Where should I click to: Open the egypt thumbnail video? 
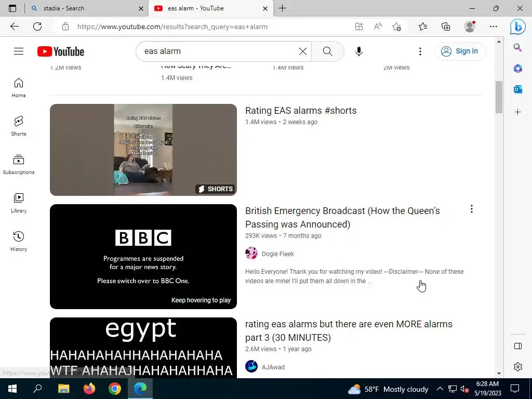[x=143, y=348]
